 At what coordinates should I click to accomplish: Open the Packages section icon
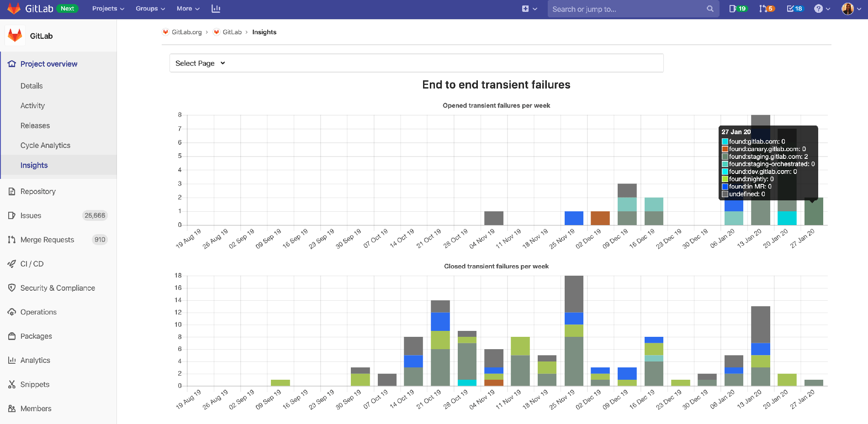(x=11, y=336)
